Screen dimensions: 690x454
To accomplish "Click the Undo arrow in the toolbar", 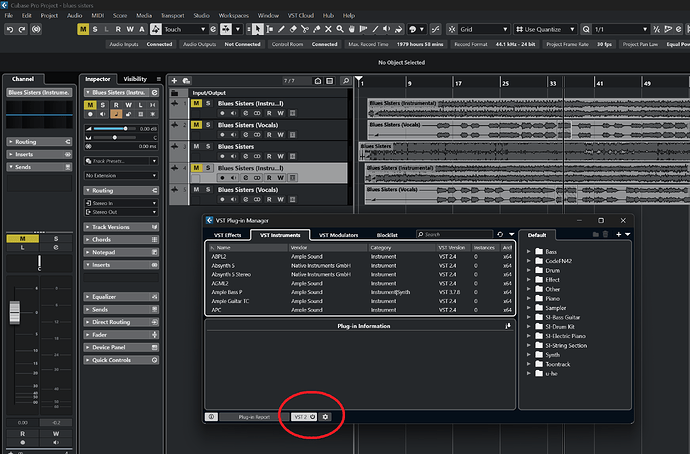I will click(10, 29).
